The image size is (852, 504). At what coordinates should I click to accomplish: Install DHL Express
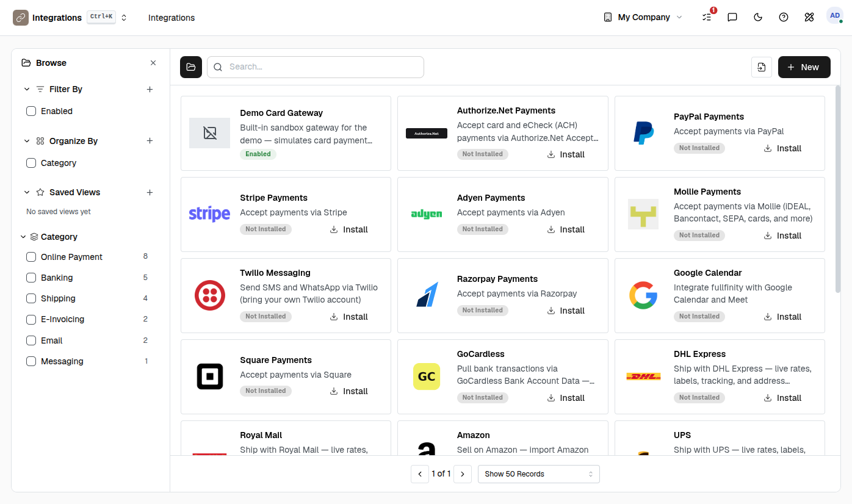pos(783,398)
